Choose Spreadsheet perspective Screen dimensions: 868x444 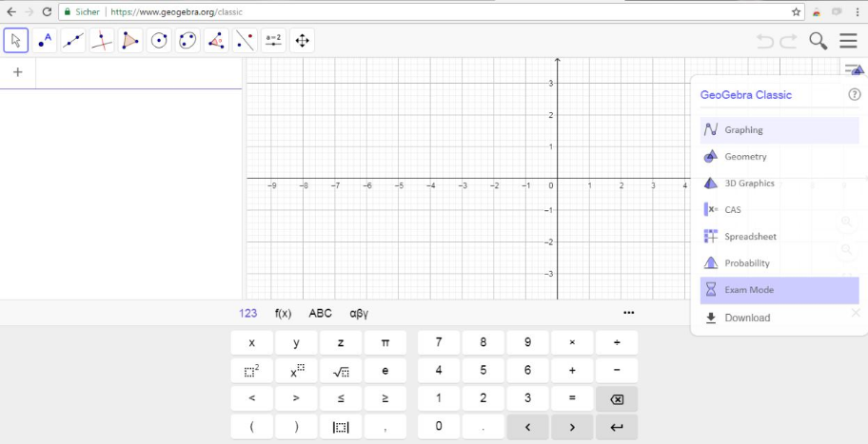tap(779, 236)
